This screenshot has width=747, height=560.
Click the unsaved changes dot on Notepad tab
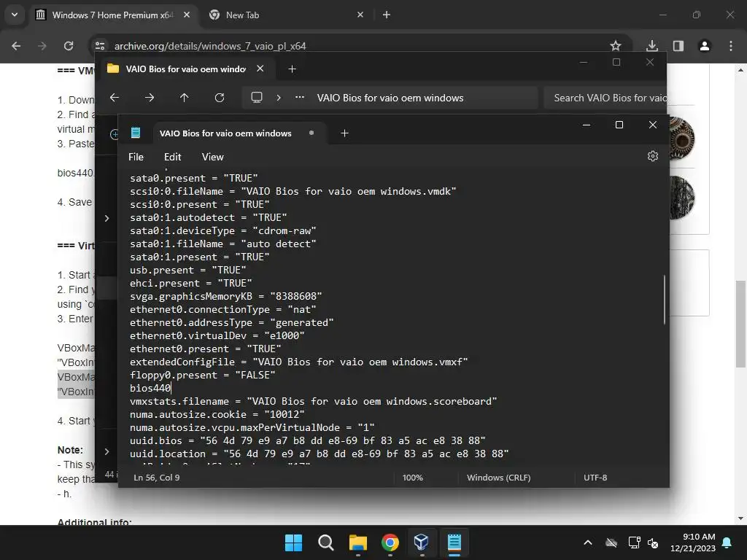(x=311, y=133)
